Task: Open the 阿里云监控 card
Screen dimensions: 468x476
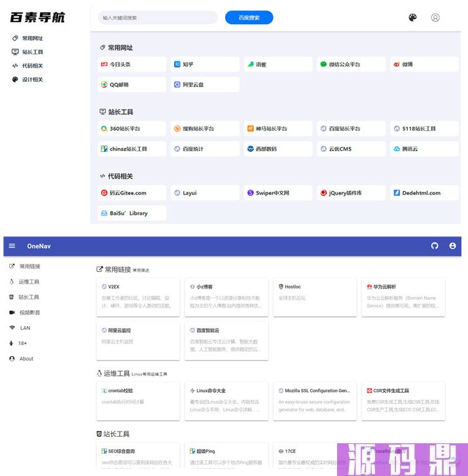Action: click(138, 341)
